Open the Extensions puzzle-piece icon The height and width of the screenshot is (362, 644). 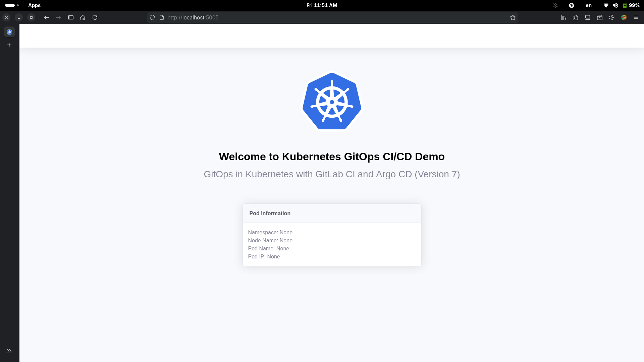pos(576,17)
